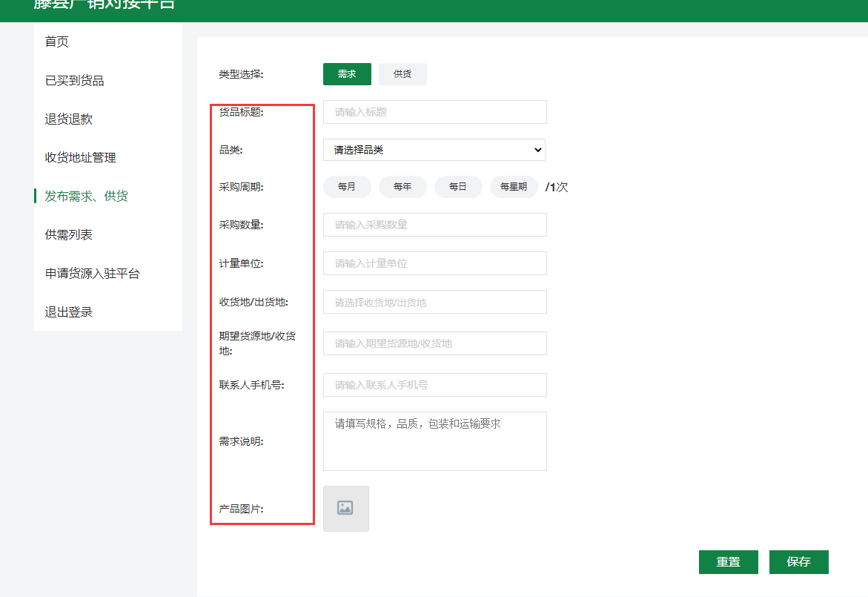Focus the 采购数量 input field
Image resolution: width=868 pixels, height=597 pixels.
(434, 225)
